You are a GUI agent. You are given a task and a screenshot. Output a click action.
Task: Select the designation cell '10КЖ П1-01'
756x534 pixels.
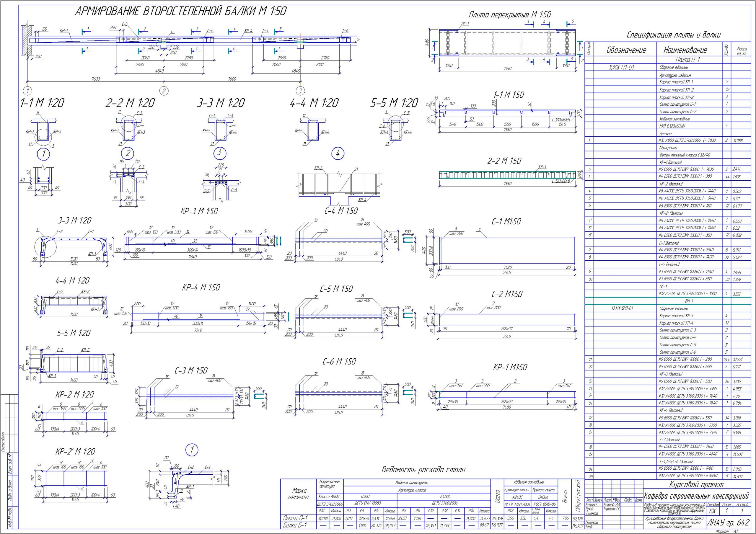[622, 67]
